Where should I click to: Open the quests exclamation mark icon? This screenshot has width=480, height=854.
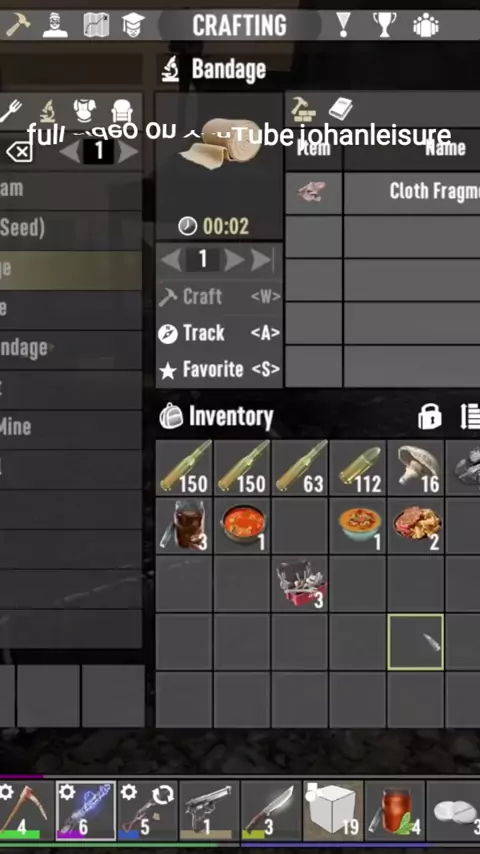point(343,25)
